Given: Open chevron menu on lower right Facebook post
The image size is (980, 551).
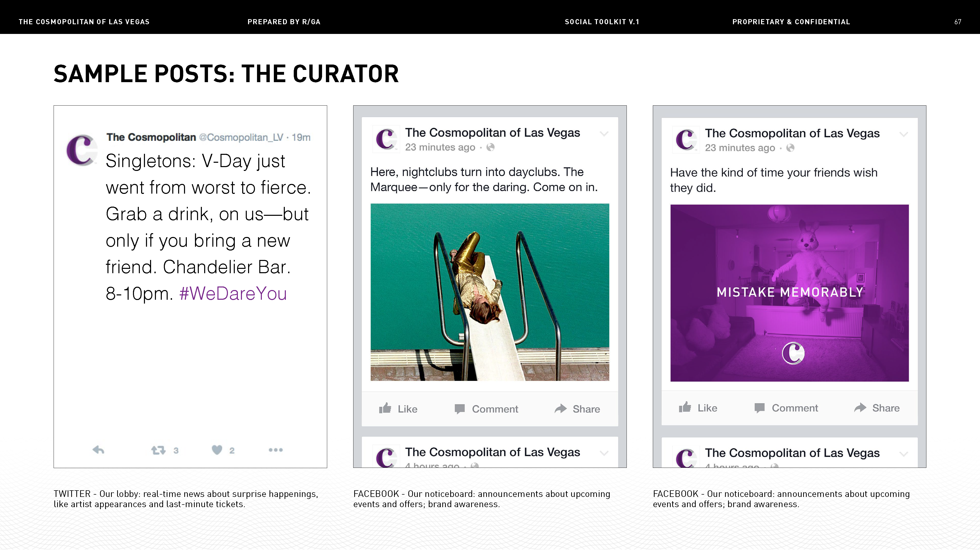Looking at the screenshot, I should click(904, 454).
